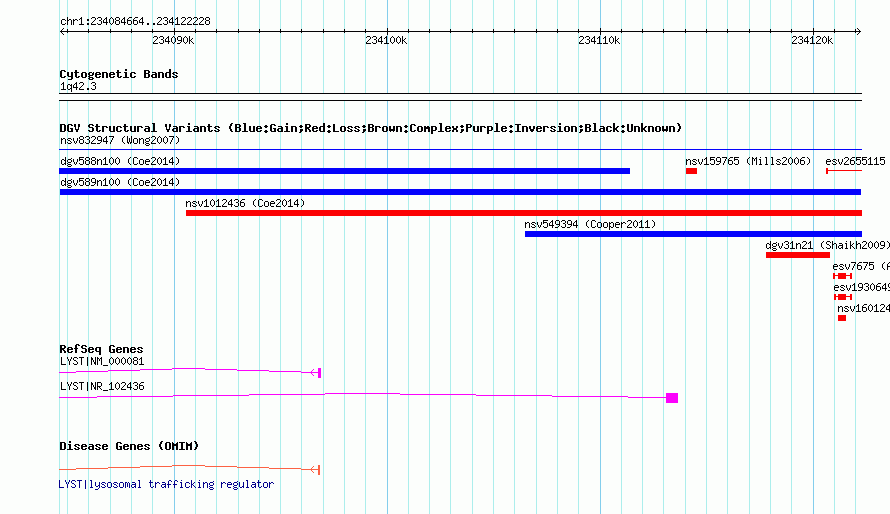890x514 pixels.
Task: Click the LYST NR_102436 magenta exon block
Action: pyautogui.click(x=672, y=398)
